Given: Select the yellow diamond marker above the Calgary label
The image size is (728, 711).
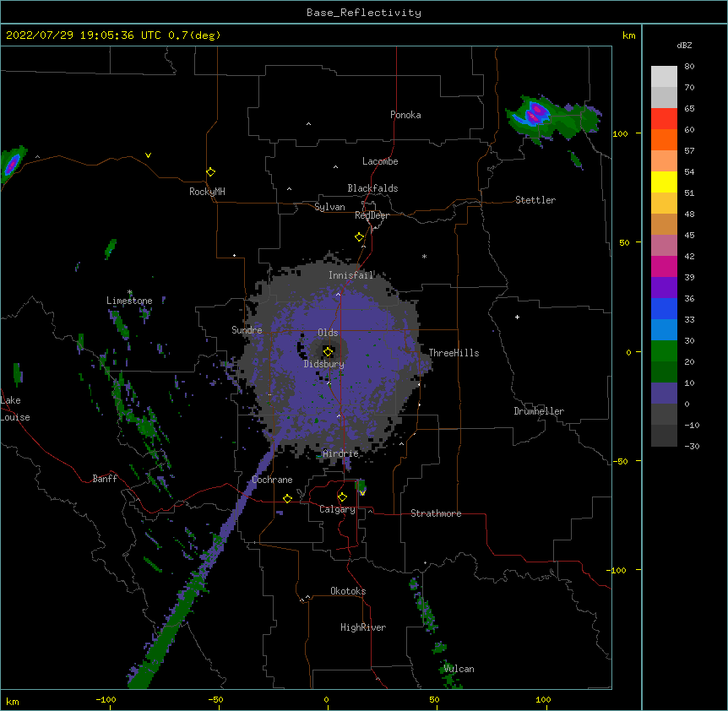Looking at the screenshot, I should tap(342, 497).
